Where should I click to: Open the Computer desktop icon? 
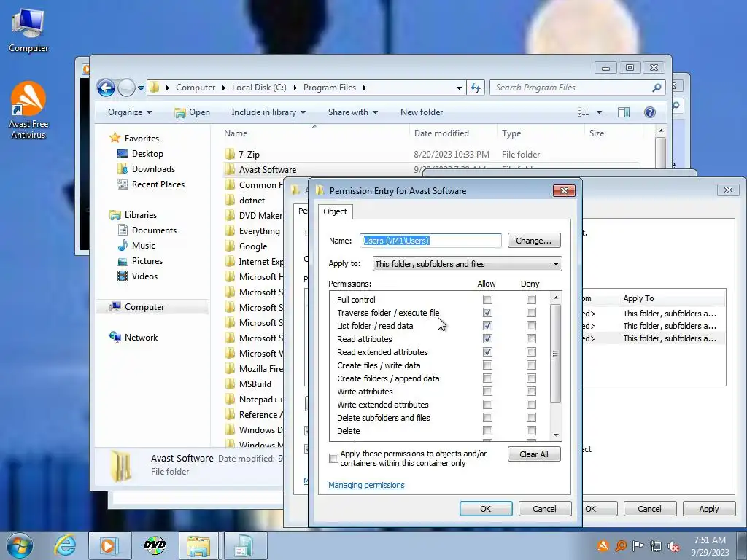[x=28, y=30]
